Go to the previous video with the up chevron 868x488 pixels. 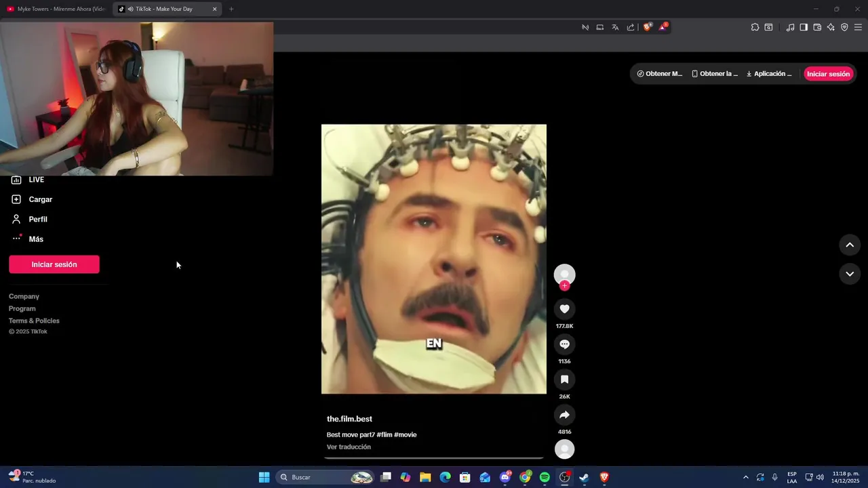[850, 245]
